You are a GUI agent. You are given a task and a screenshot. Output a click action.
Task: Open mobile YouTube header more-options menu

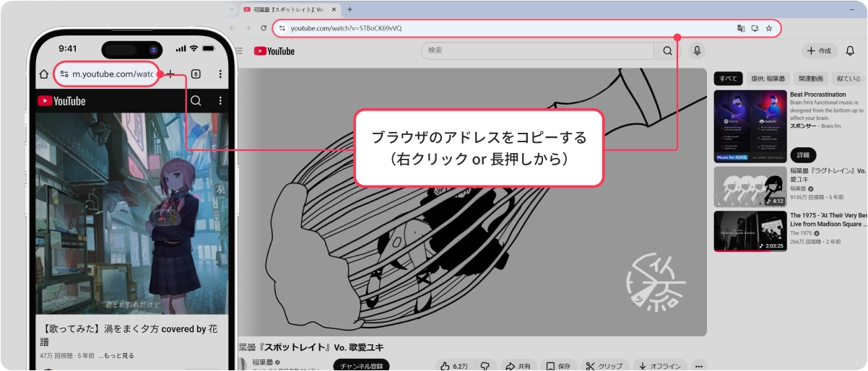220,101
